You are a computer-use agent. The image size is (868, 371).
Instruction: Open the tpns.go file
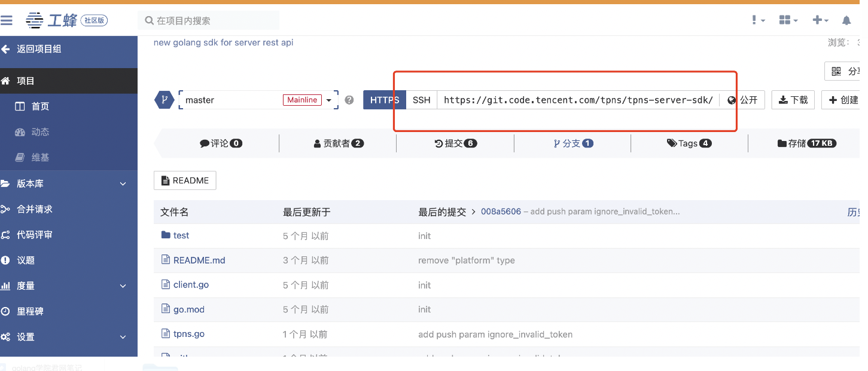click(188, 334)
